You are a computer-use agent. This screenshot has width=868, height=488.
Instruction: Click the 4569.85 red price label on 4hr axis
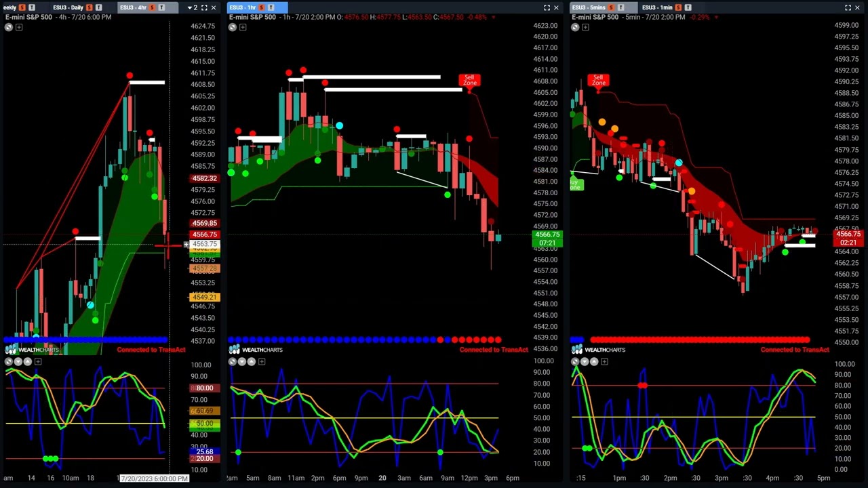[x=204, y=223]
